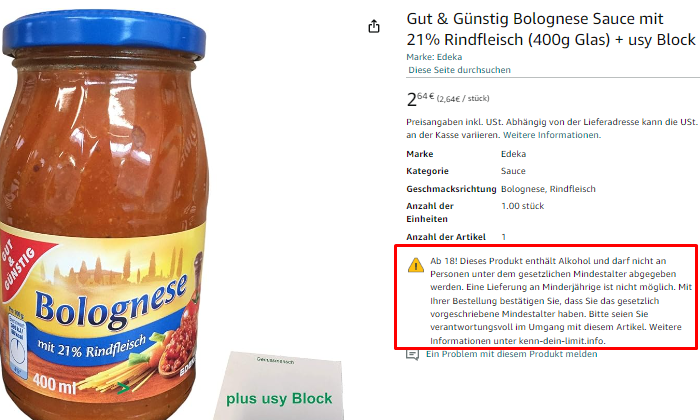The image size is (700, 420).
Task: Click the 2,64 € price
Action: click(x=420, y=98)
